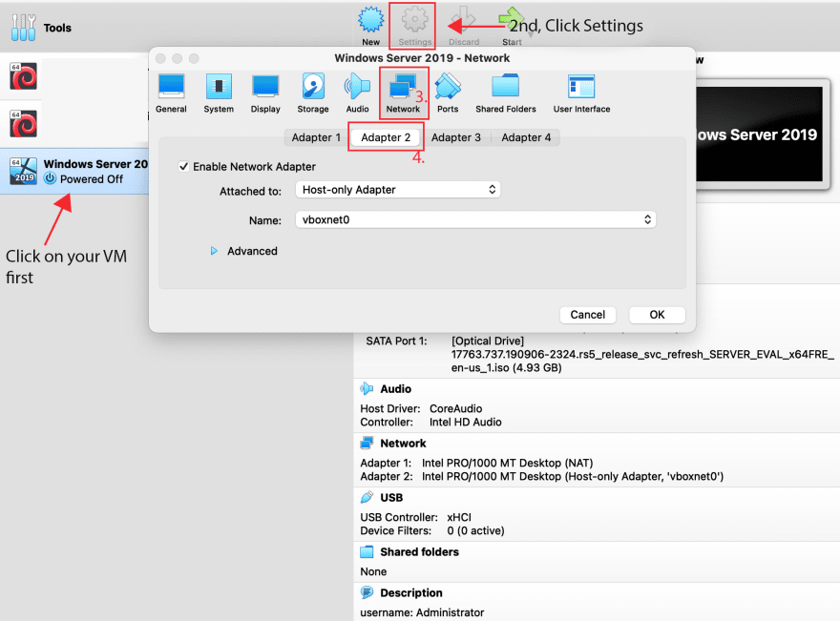
Task: Select the second red swirl VM icon
Action: (24, 123)
